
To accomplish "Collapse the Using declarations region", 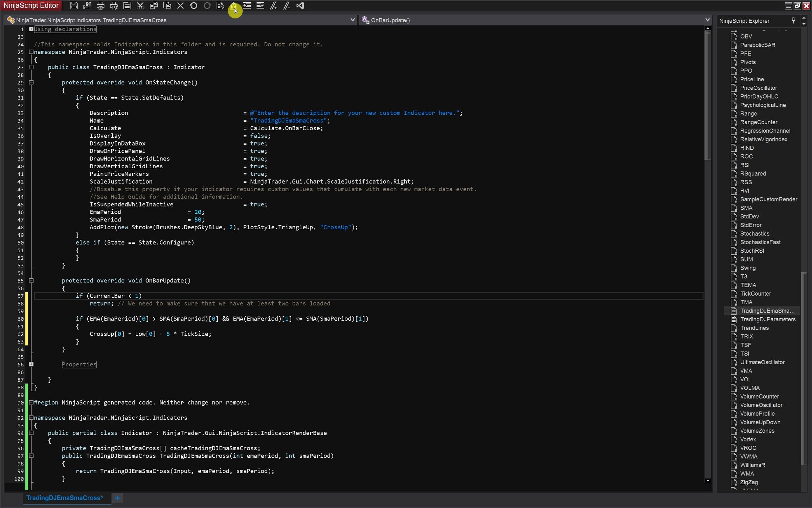I will (31, 29).
